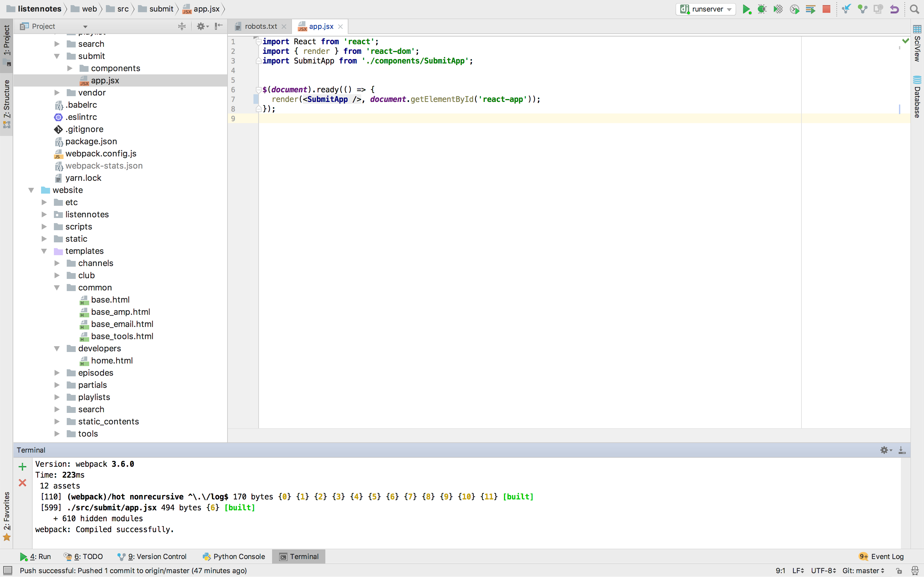Run the runserver configuration
The image size is (924, 577).
[x=746, y=9]
